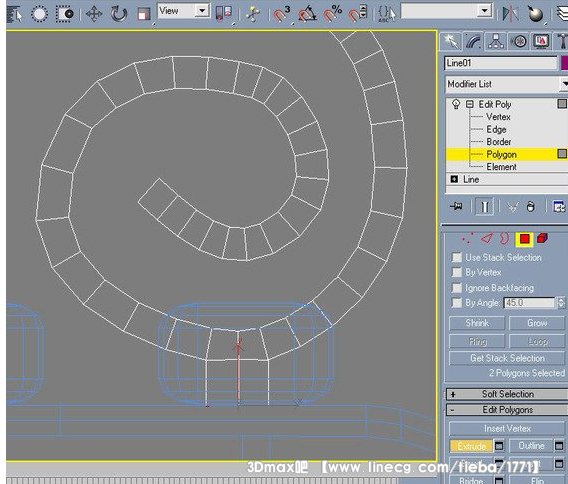The width and height of the screenshot is (568, 484).
Task: Check the By Vertex option
Action: click(457, 272)
